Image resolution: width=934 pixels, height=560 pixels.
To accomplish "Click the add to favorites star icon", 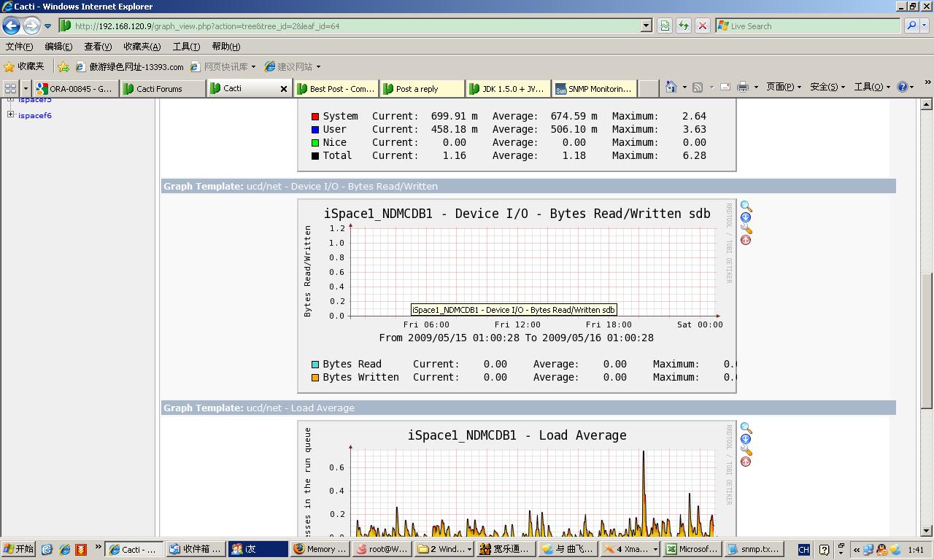I will click(x=63, y=66).
